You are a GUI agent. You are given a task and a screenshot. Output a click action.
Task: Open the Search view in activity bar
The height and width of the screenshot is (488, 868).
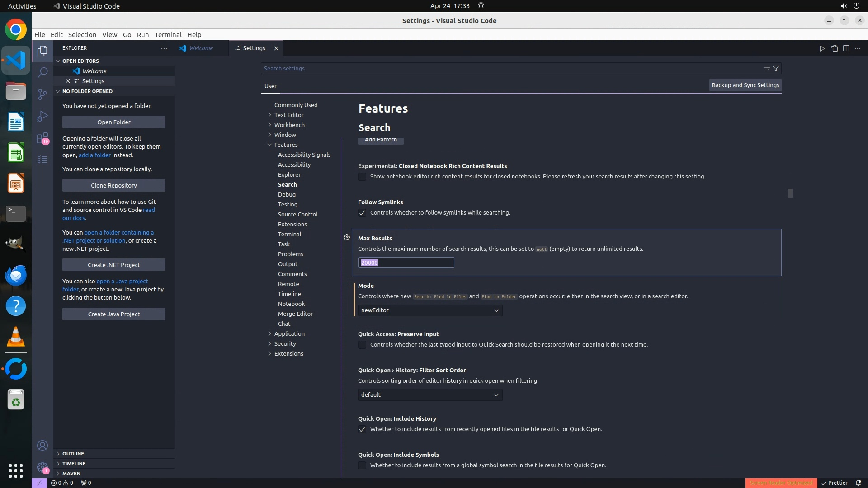coord(42,72)
